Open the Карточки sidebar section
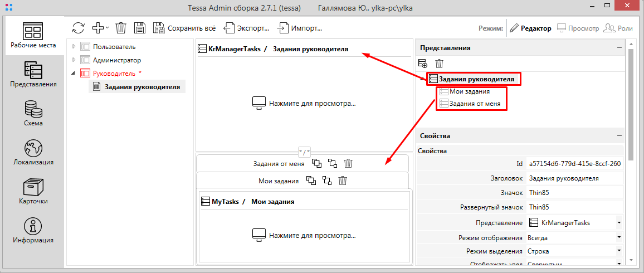644x273 pixels. [33, 191]
